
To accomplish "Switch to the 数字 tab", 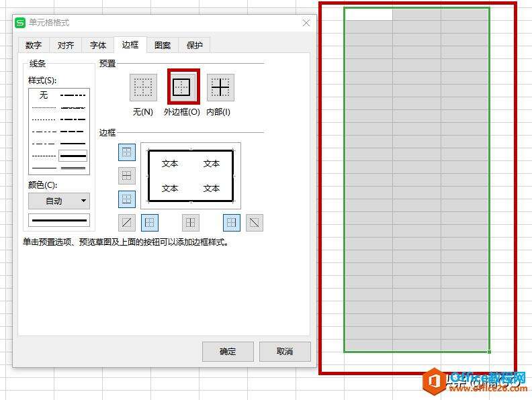I will [x=34, y=45].
